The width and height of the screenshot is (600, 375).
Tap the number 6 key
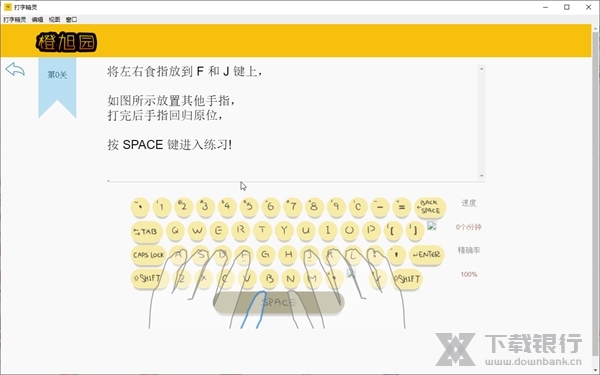point(271,207)
